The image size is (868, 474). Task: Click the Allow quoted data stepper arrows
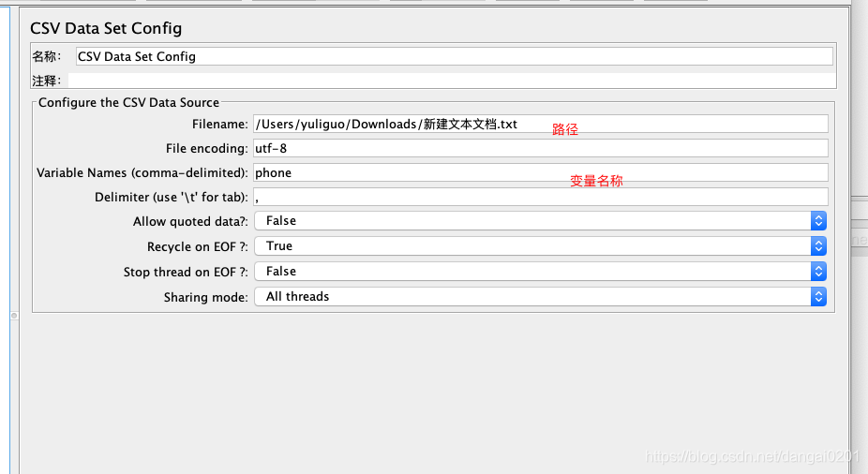(x=818, y=221)
